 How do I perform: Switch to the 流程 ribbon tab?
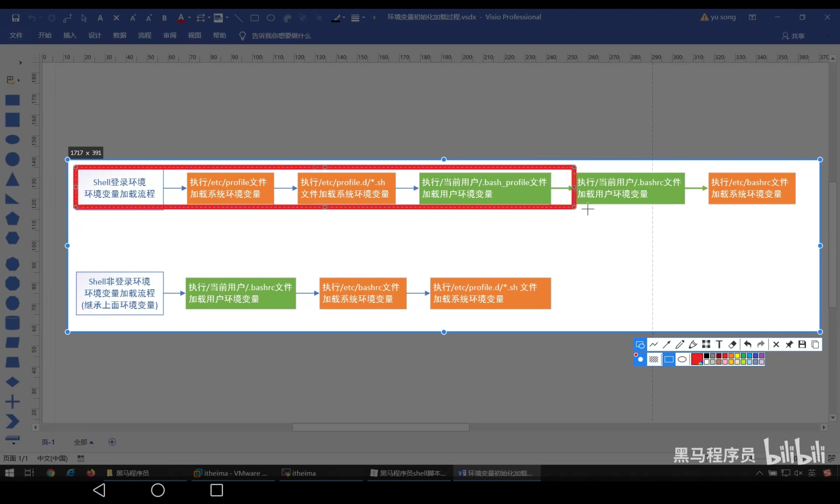pos(144,35)
